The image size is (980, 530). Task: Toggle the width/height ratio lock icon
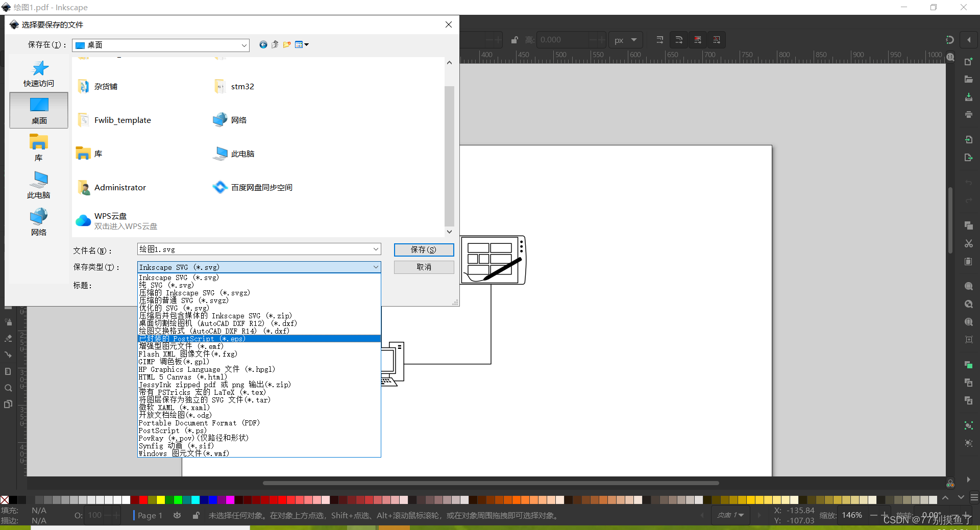point(514,40)
